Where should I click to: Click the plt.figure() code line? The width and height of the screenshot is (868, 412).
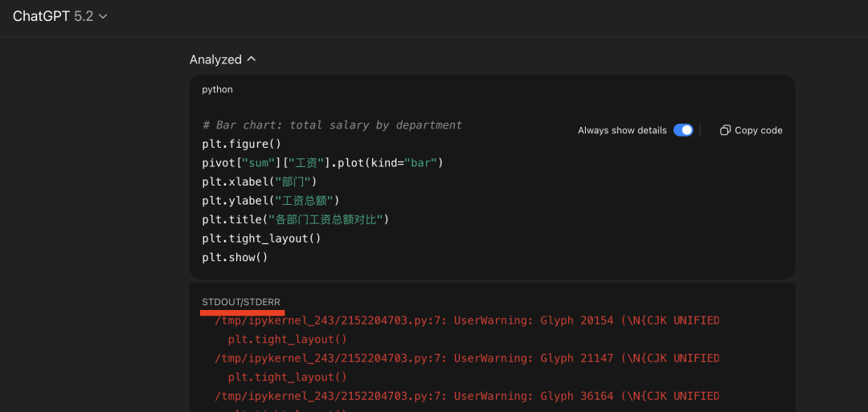click(242, 145)
